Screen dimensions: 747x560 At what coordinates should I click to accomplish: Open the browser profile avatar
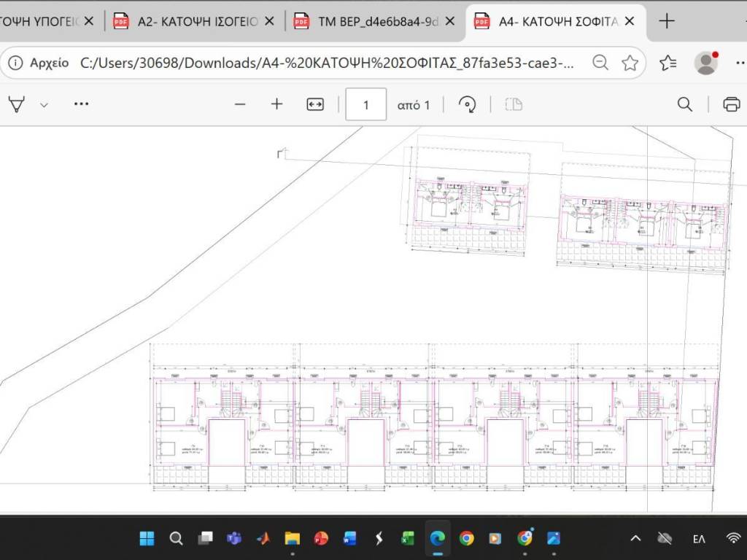click(x=706, y=63)
